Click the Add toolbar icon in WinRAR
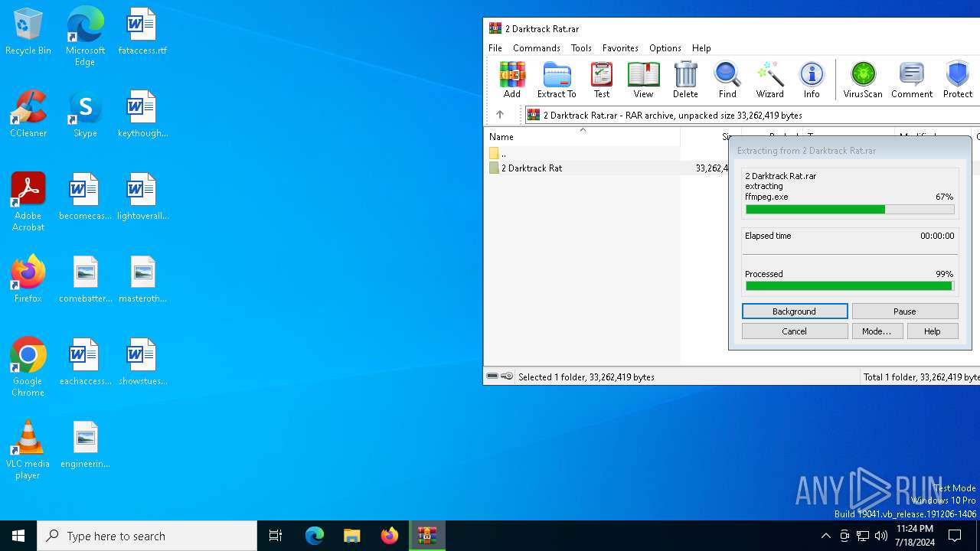 (511, 80)
